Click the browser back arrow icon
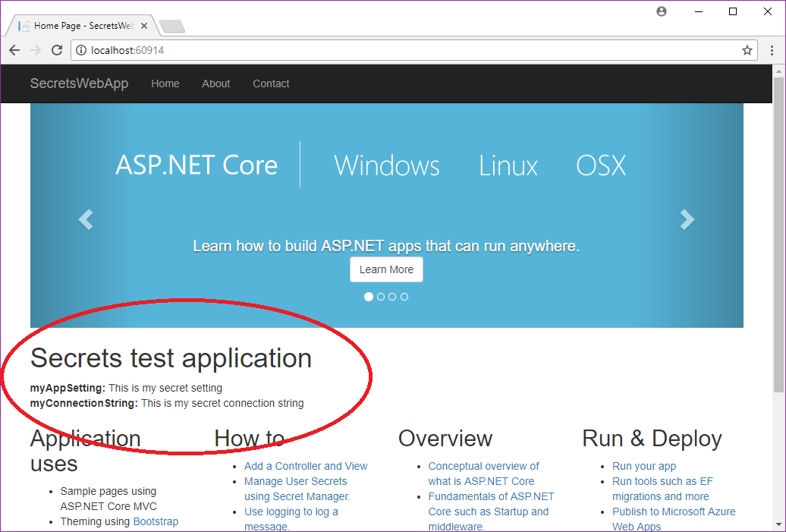 (14, 50)
